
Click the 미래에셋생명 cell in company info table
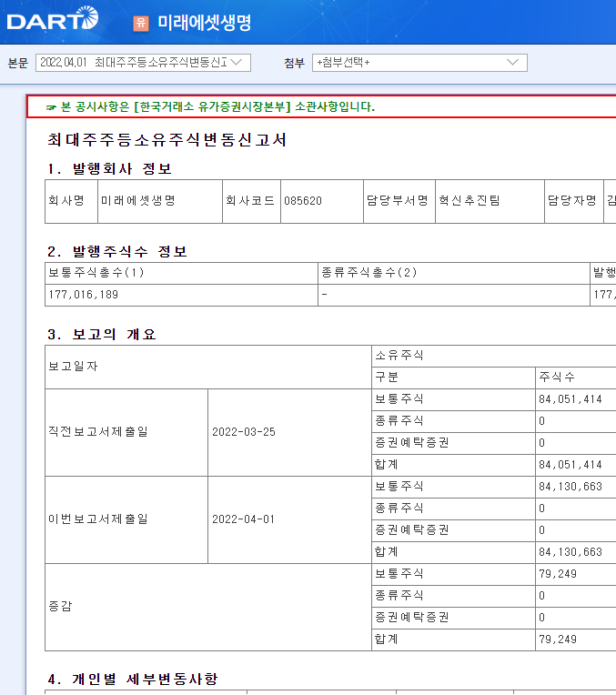tap(159, 201)
